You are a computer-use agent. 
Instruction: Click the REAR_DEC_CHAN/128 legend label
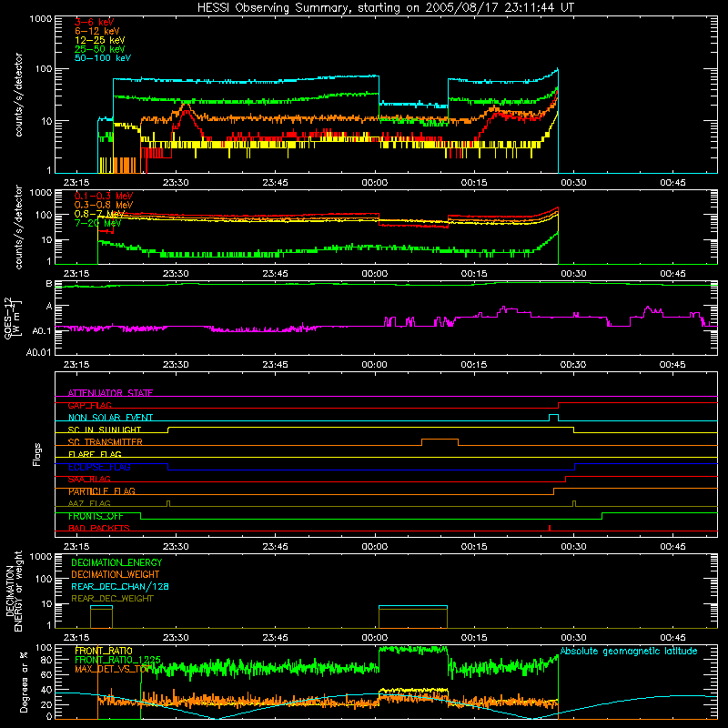(120, 586)
